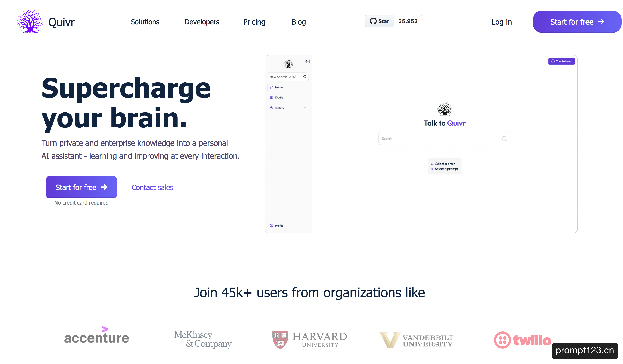
Task: Click the black tree logo above Talk to Quivr
Action: click(445, 109)
